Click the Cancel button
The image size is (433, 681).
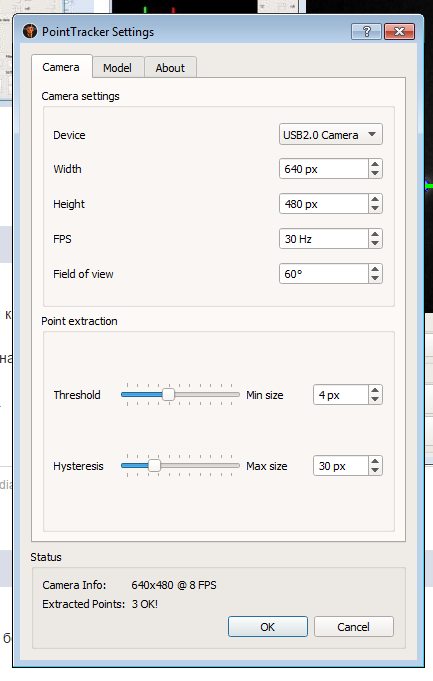[x=354, y=627]
